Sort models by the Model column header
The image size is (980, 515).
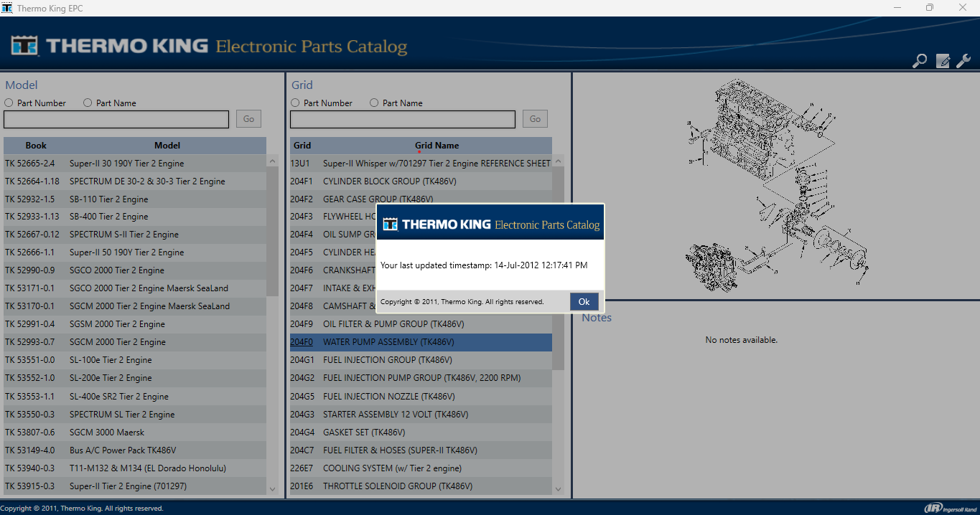[x=167, y=146]
